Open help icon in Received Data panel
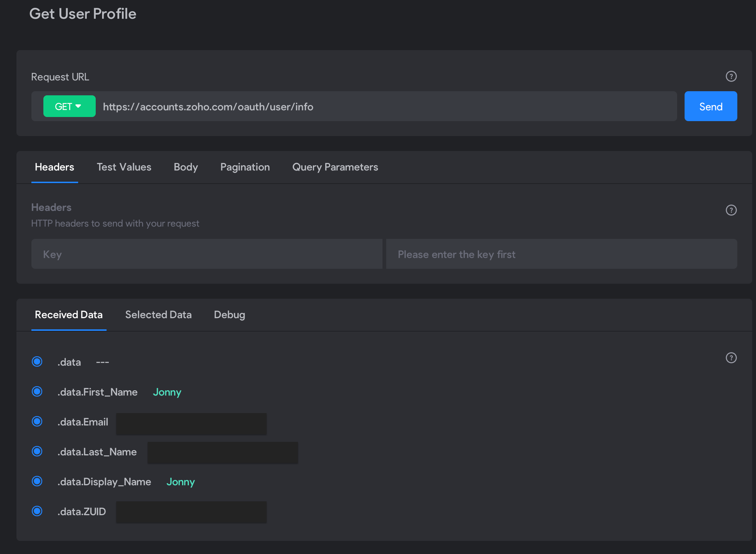The width and height of the screenshot is (756, 554). point(731,358)
